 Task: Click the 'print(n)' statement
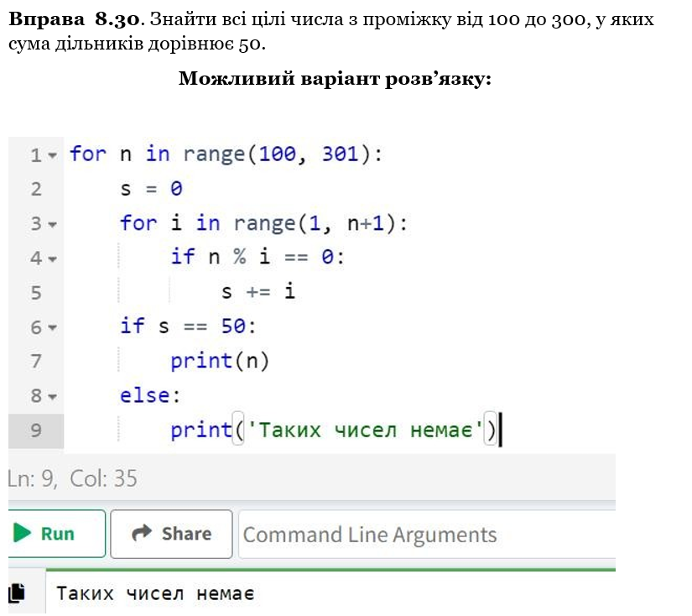220,361
